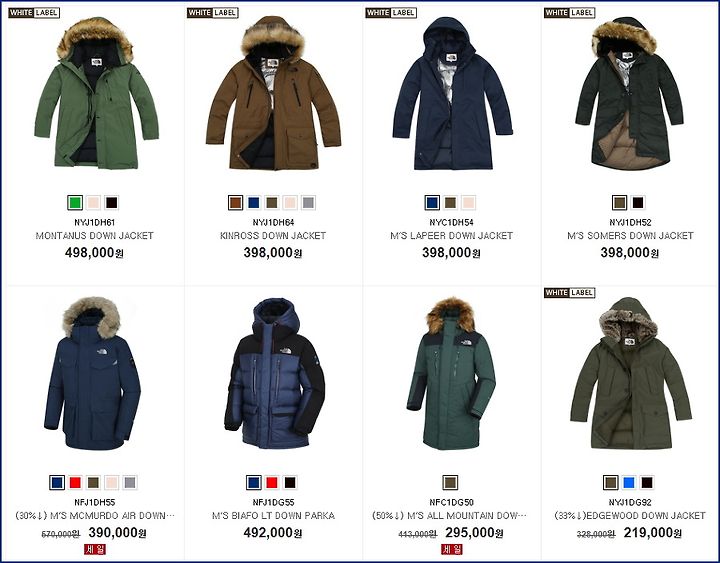Select gray swatch under Kinross Down Jacket
Screen dimensions: 720x563
click(309, 203)
